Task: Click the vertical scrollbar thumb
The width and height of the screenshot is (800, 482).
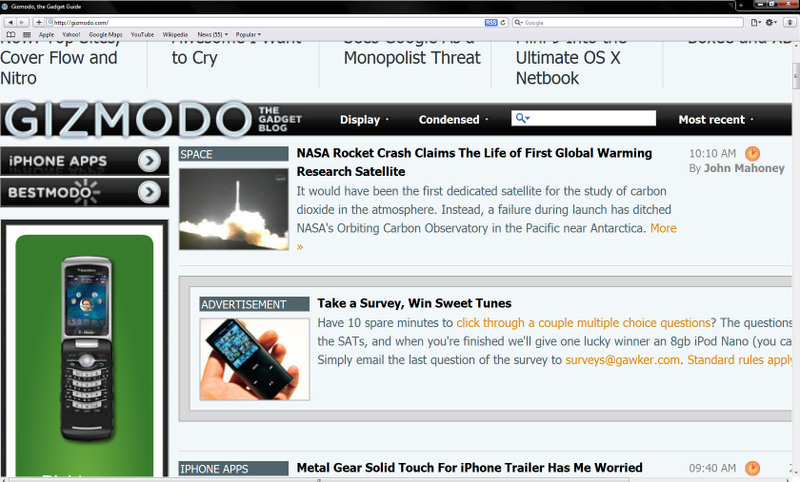Action: (x=795, y=77)
